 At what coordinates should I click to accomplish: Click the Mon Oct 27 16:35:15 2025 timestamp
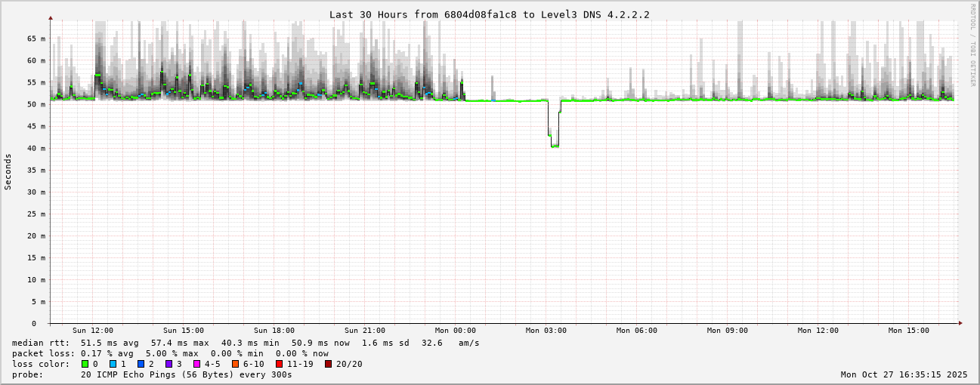point(904,374)
